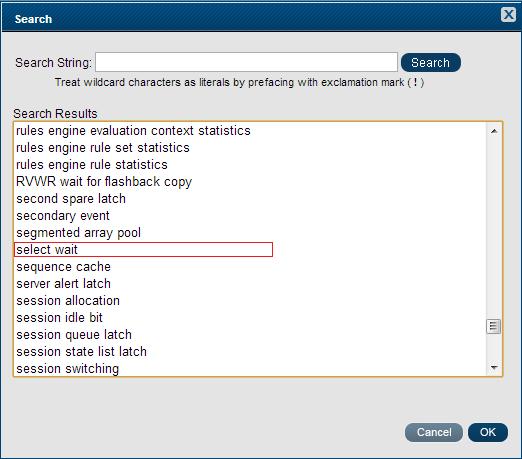Click the scroll up arrow in results
Image resolution: width=522 pixels, height=459 pixels.
(x=494, y=131)
